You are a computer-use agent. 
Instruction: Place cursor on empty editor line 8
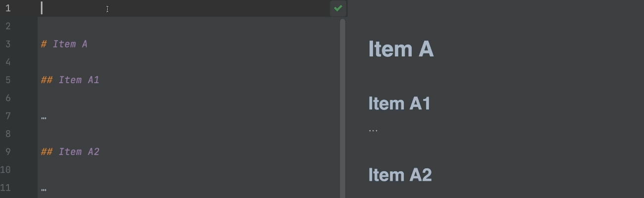tap(188, 134)
